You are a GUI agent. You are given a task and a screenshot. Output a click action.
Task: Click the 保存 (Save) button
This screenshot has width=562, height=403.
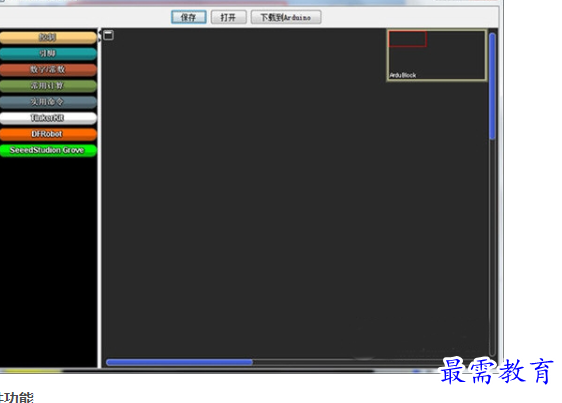pos(189,17)
